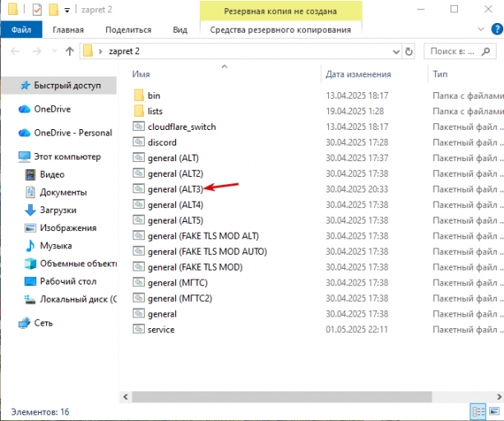Open the lists folder
The image size is (504, 421).
pyautogui.click(x=155, y=111)
